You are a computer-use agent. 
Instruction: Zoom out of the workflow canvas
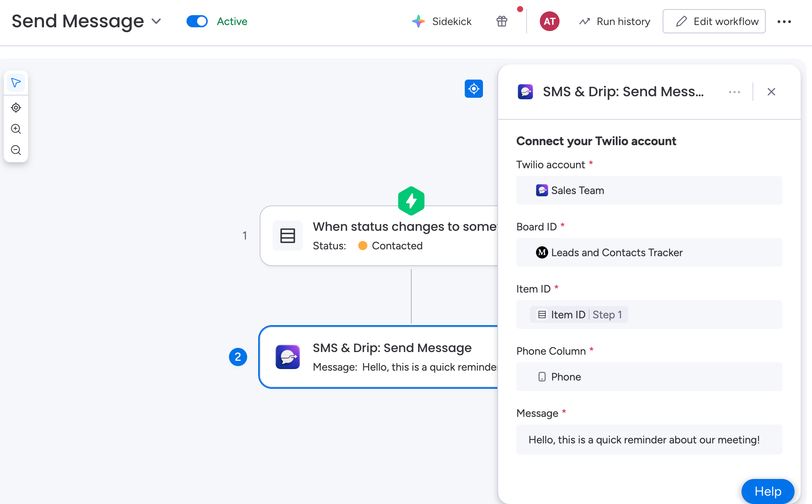16,150
